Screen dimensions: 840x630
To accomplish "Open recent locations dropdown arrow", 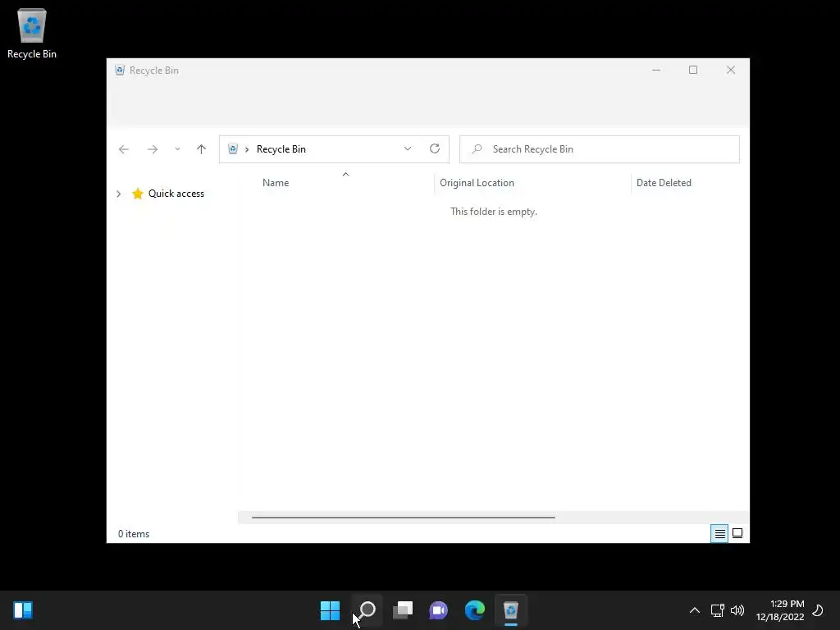I will coord(177,149).
